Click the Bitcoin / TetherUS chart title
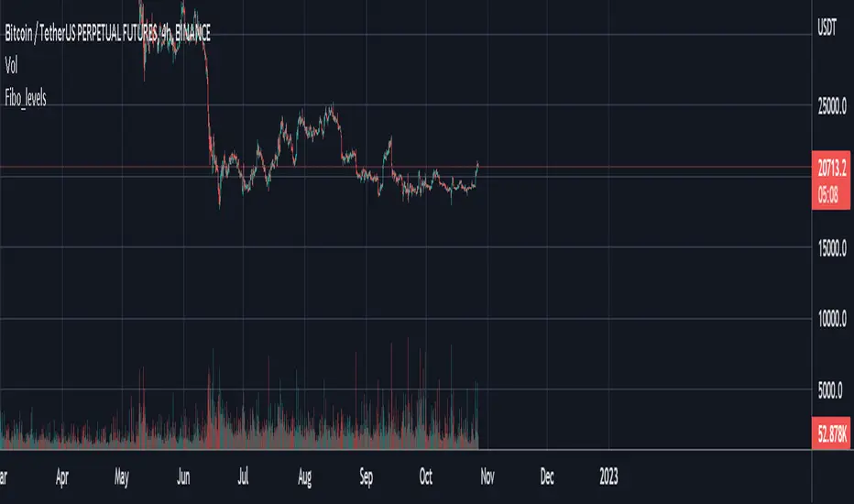 coord(106,35)
